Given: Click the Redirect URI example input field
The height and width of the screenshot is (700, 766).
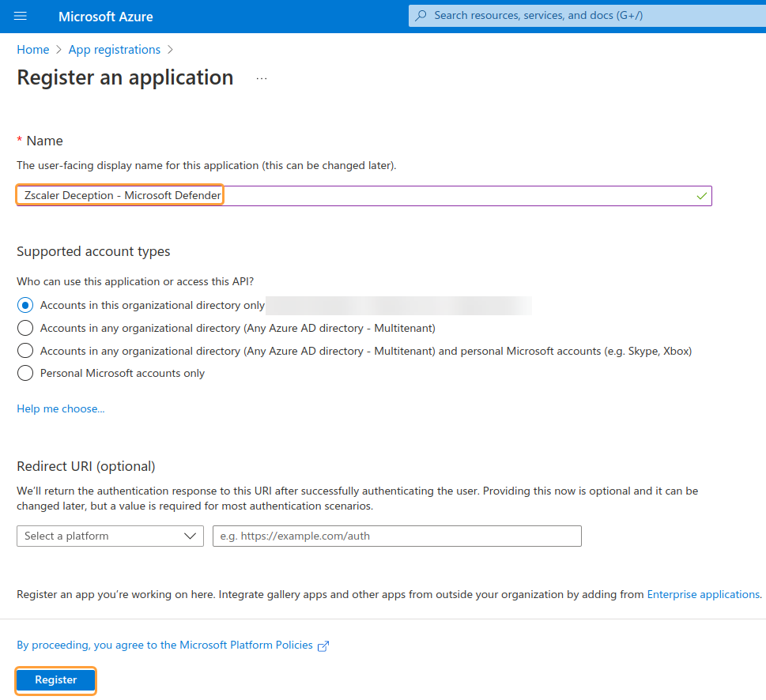Looking at the screenshot, I should click(397, 536).
